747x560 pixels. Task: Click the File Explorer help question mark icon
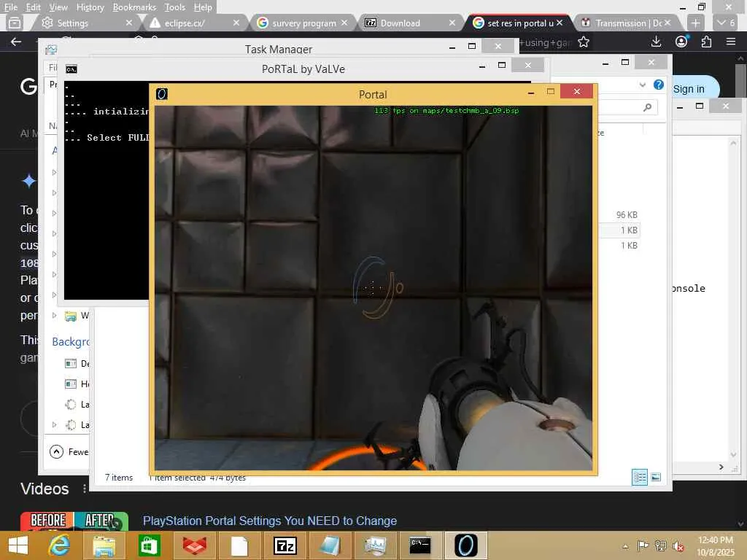pos(659,85)
